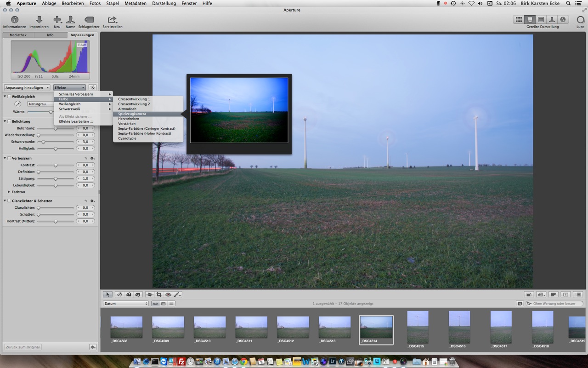Switch to Places globe view icon
The image size is (588, 368).
click(563, 19)
